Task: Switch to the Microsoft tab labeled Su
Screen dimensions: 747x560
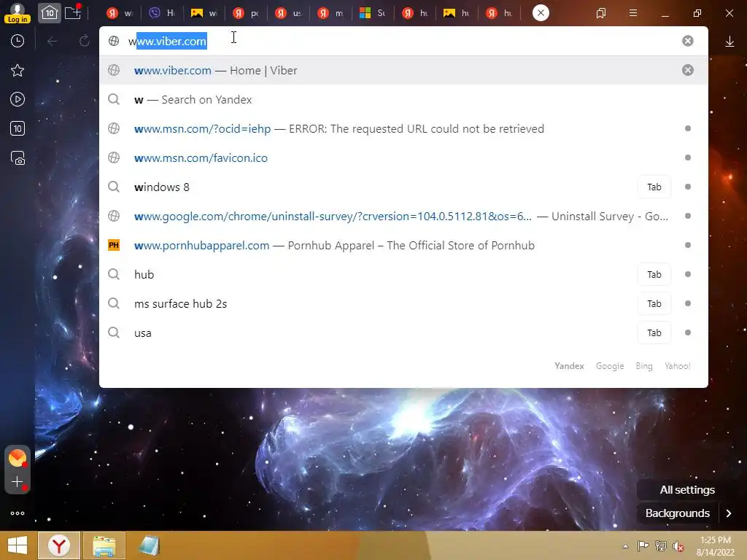Action: (x=373, y=13)
